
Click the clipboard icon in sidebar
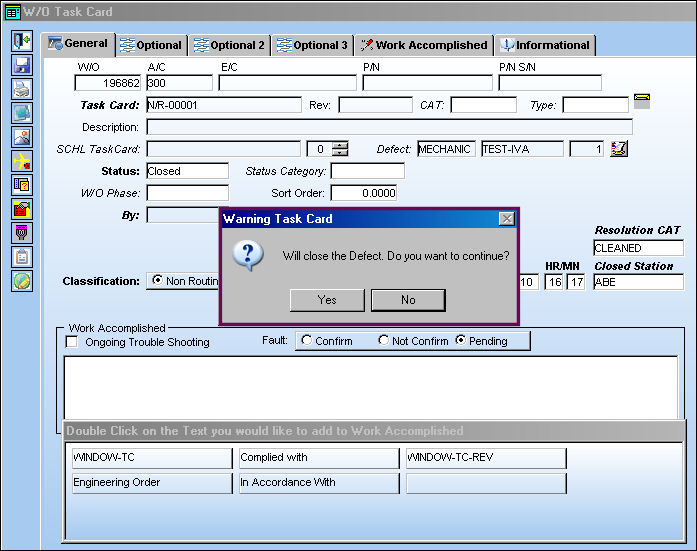tap(22, 257)
